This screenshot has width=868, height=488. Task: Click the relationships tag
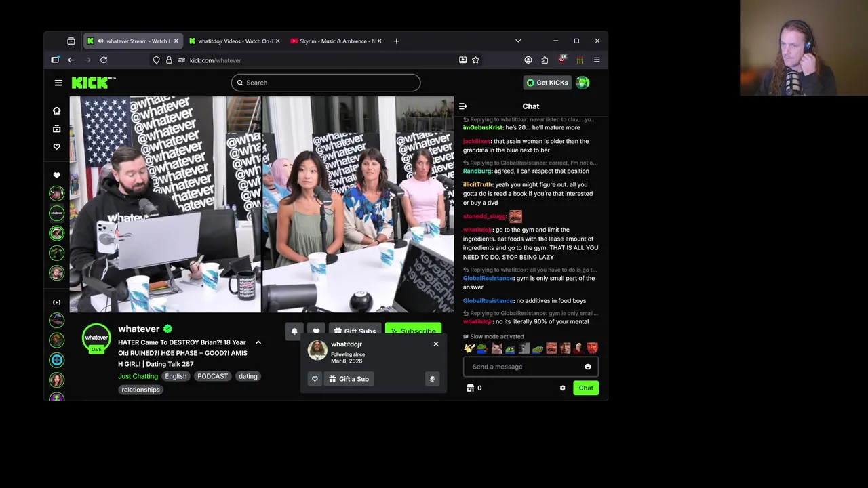[141, 390]
